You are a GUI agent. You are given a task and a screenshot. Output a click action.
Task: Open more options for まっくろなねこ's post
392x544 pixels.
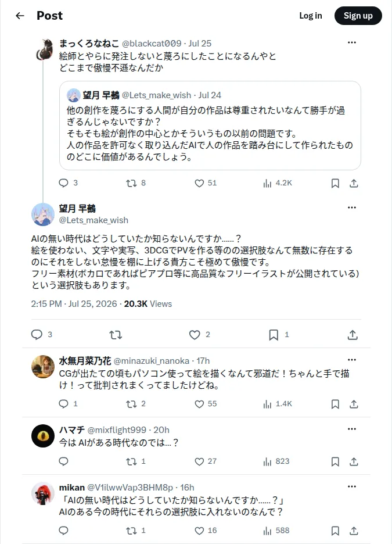(352, 42)
